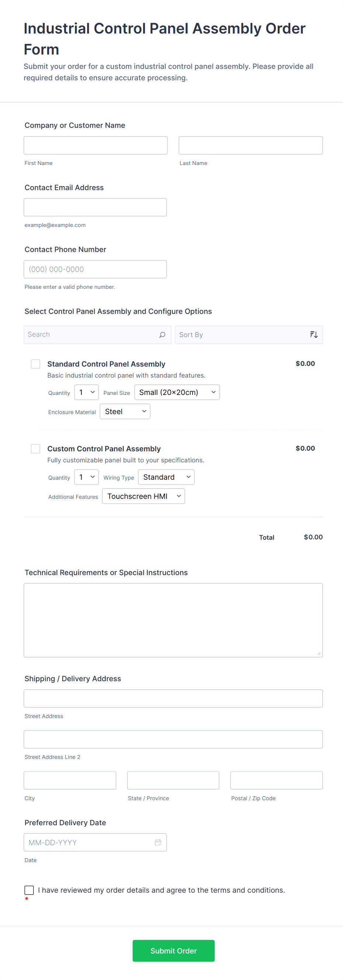Click the search magnifier icon
This screenshot has height=980, width=343.
pyautogui.click(x=162, y=335)
